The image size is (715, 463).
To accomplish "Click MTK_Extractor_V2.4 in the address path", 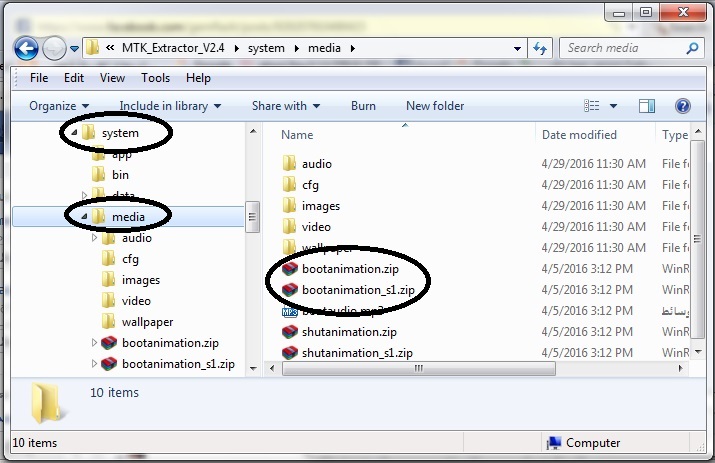I will pos(173,48).
